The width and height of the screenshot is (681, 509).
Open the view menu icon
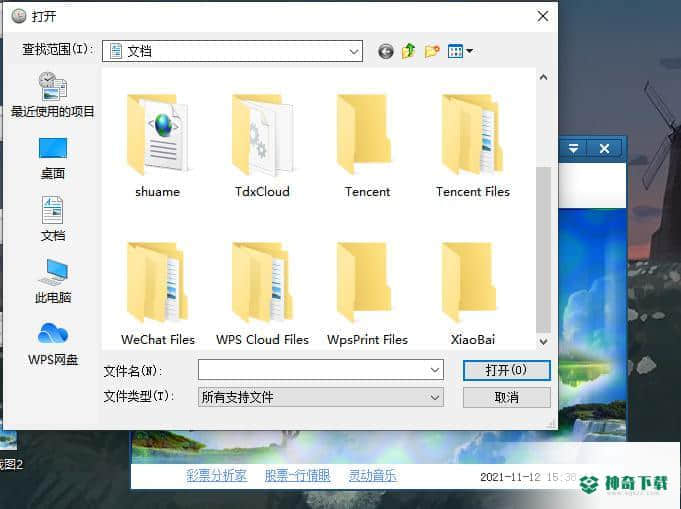coord(460,51)
